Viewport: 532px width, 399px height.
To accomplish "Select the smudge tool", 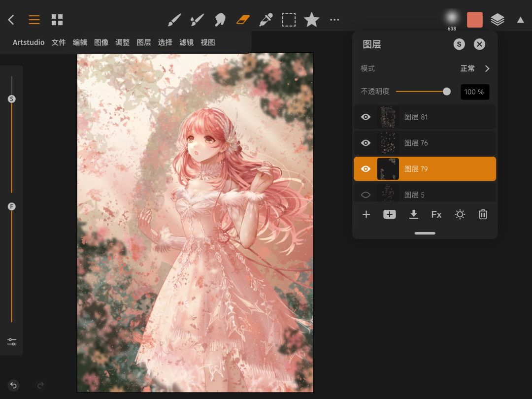I will (220, 20).
